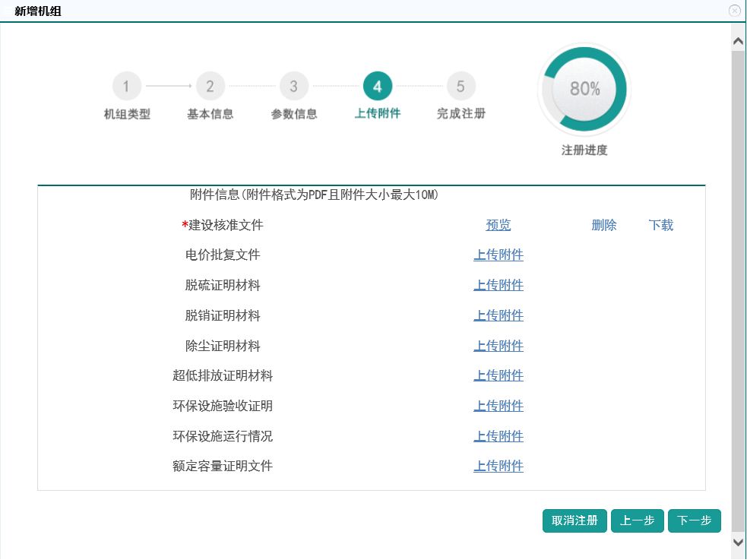Image resolution: width=747 pixels, height=560 pixels.
Task: Click step 5 circle 完成注册
Action: [461, 87]
